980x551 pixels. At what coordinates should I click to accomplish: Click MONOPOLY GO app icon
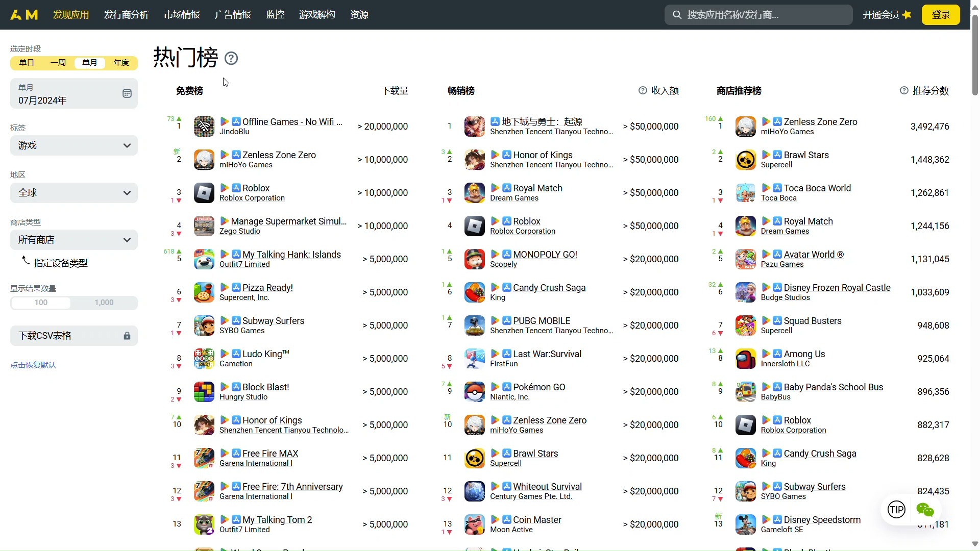475,259
